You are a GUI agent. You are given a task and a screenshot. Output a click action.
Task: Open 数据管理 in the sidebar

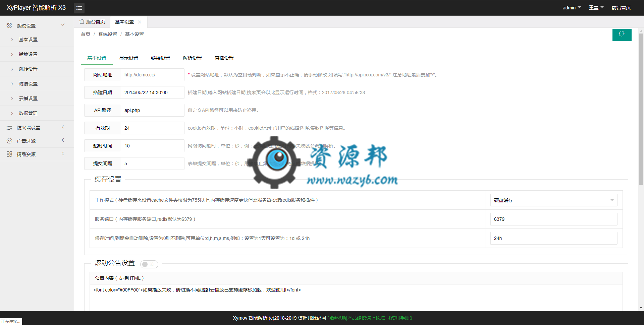[x=28, y=113]
